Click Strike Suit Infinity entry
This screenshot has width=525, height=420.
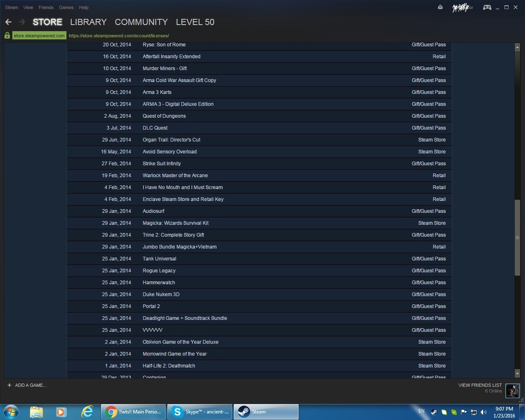[x=259, y=164]
